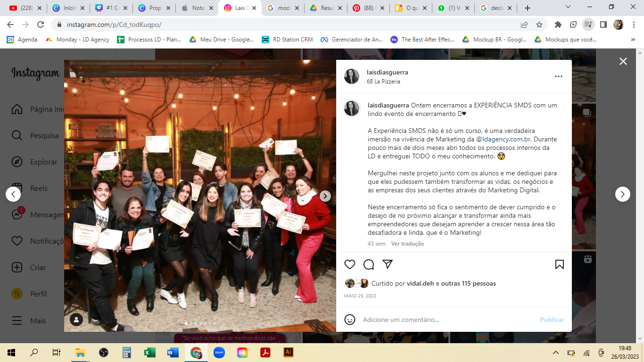Add a comment in the input field
This screenshot has height=362, width=644.
(448, 320)
